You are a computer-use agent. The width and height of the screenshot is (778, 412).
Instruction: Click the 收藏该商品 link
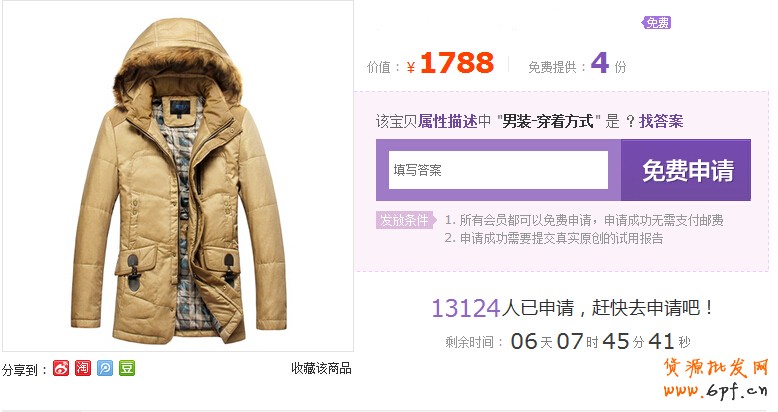pos(321,368)
